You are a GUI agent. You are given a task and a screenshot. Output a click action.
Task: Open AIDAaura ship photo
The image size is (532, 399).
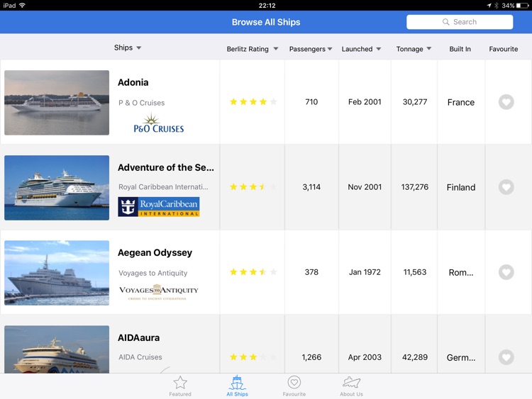click(x=57, y=349)
